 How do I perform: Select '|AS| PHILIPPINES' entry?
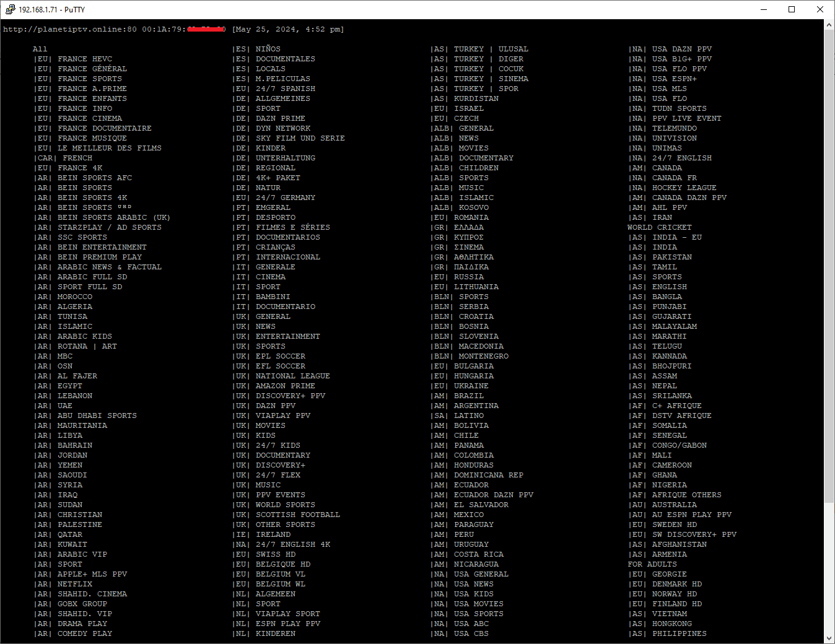668,633
